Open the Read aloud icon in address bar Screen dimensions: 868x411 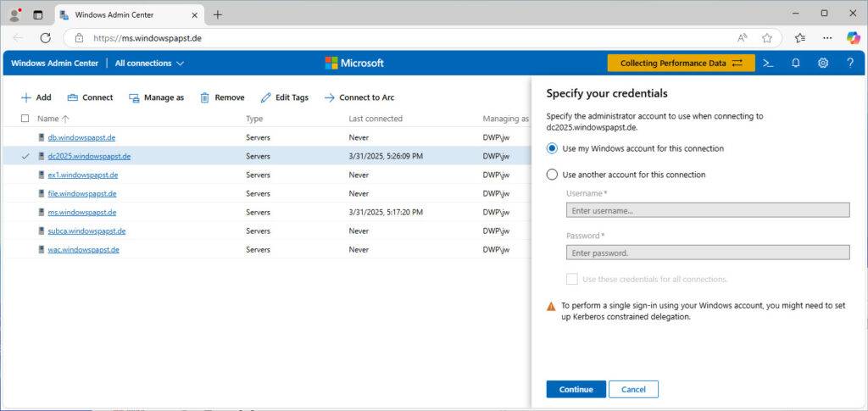[743, 37]
